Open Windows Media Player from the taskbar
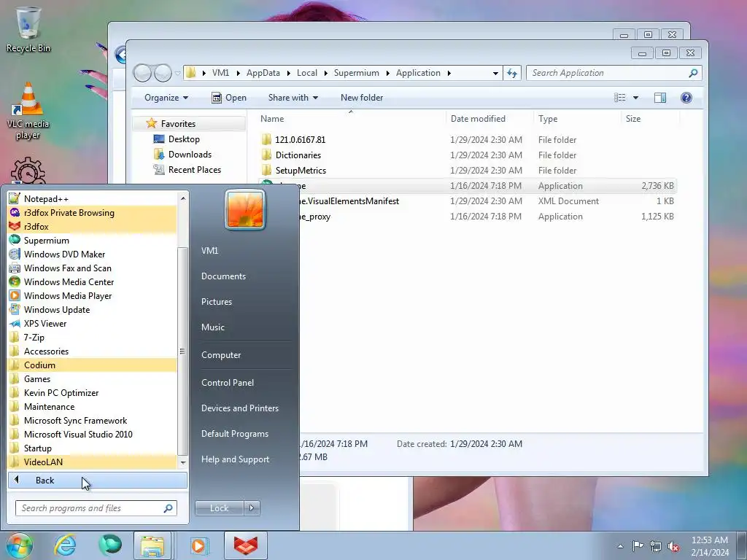 tap(199, 545)
